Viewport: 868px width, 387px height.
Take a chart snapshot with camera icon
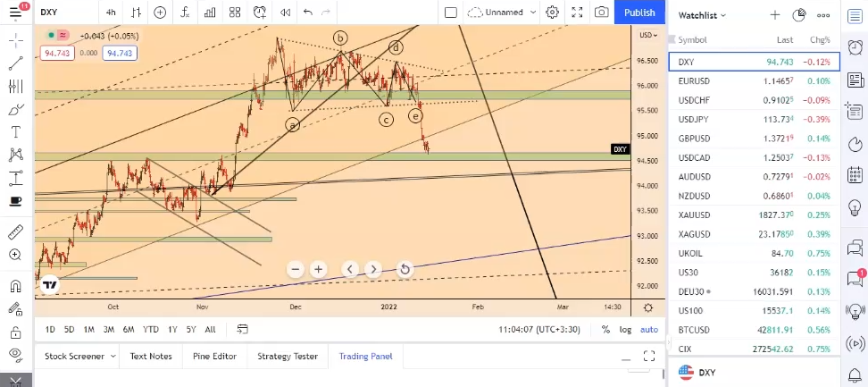pos(602,13)
